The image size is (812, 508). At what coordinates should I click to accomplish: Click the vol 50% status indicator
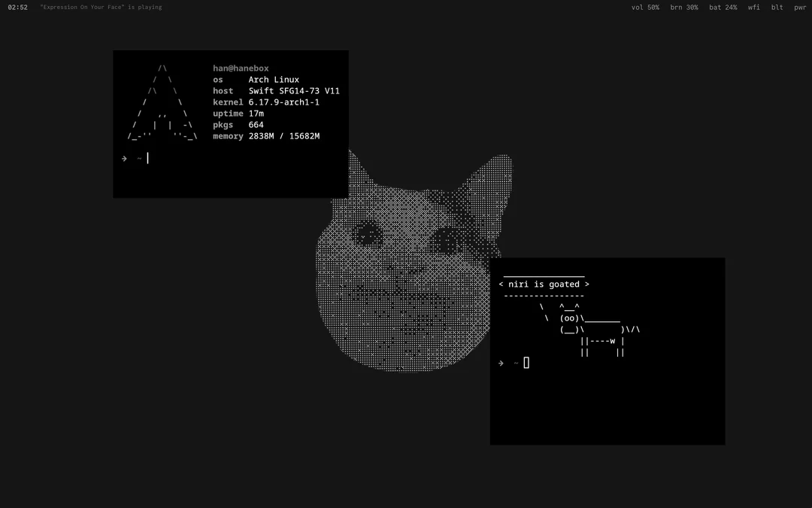pos(645,8)
